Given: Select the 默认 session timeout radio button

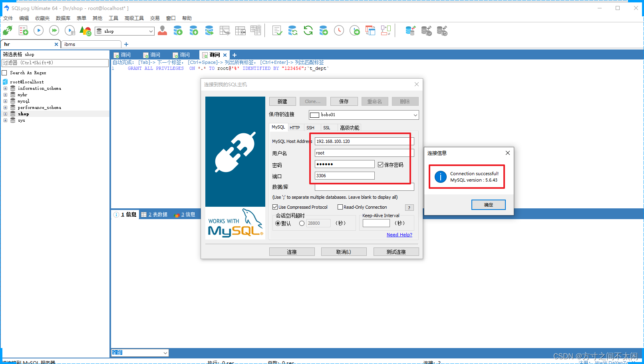Looking at the screenshot, I should 278,224.
